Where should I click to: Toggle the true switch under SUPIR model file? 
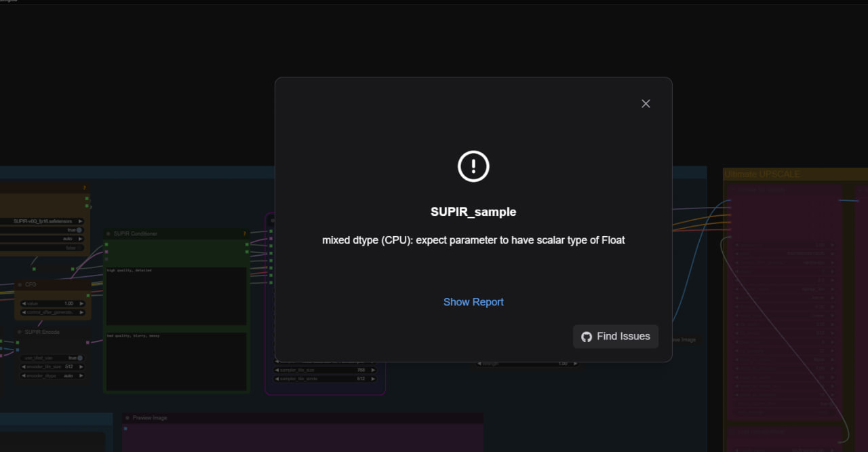tap(79, 230)
